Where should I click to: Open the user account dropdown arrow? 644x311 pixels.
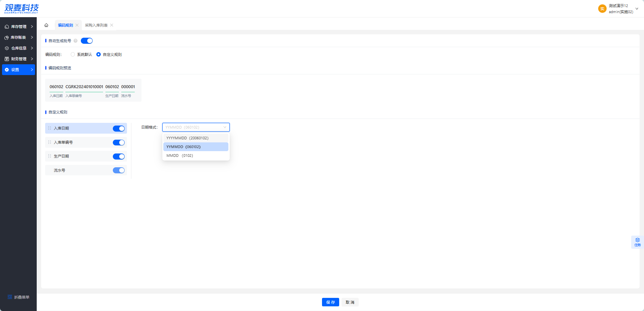637,9
